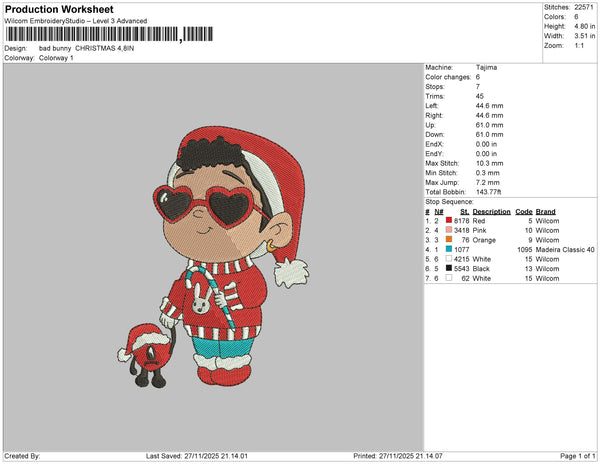Image resolution: width=600 pixels, height=464 pixels.
Task: Click the orange thread color swatch
Action: (449, 239)
